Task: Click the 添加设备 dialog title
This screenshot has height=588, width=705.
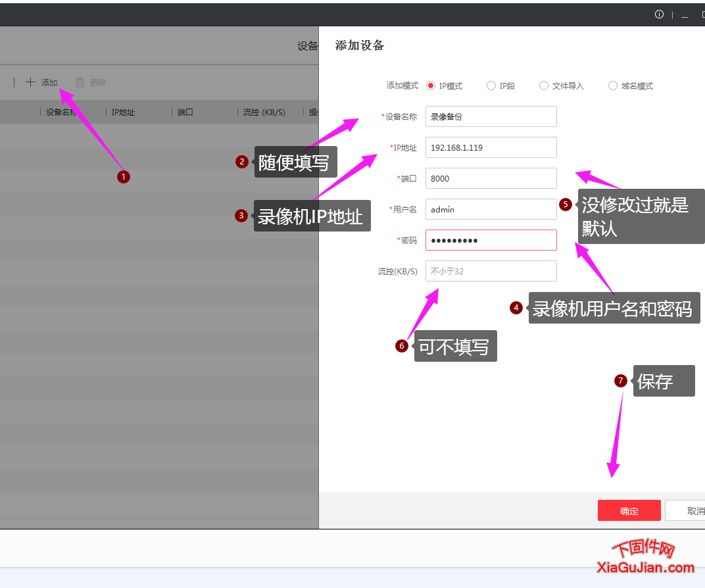Action: (x=359, y=45)
